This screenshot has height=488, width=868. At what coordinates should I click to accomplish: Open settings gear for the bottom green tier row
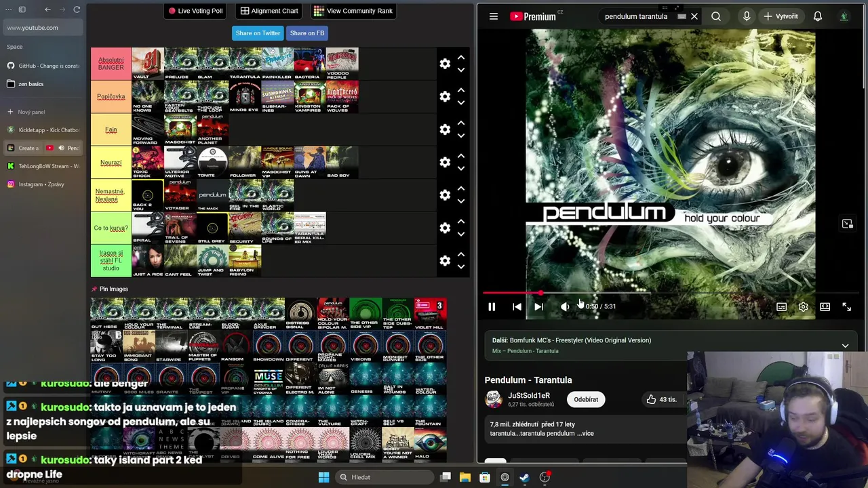[445, 261]
